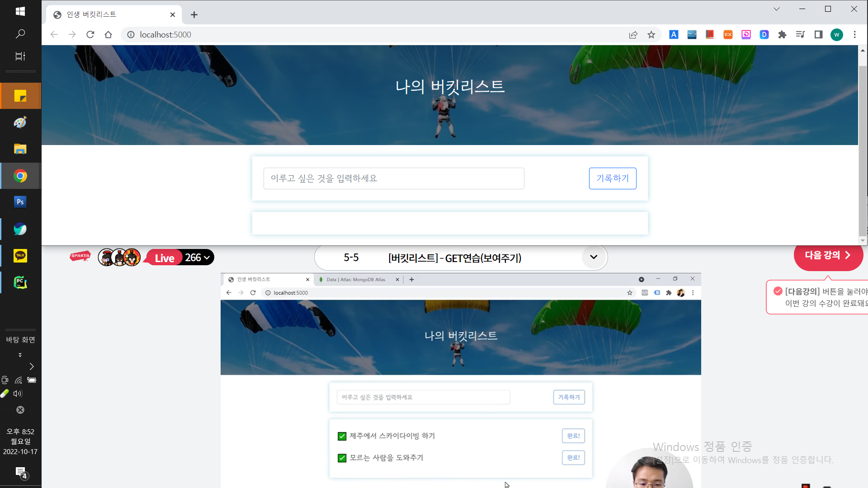Open the Windows Start menu
Screen dimensions: 868x488
click(x=20, y=11)
